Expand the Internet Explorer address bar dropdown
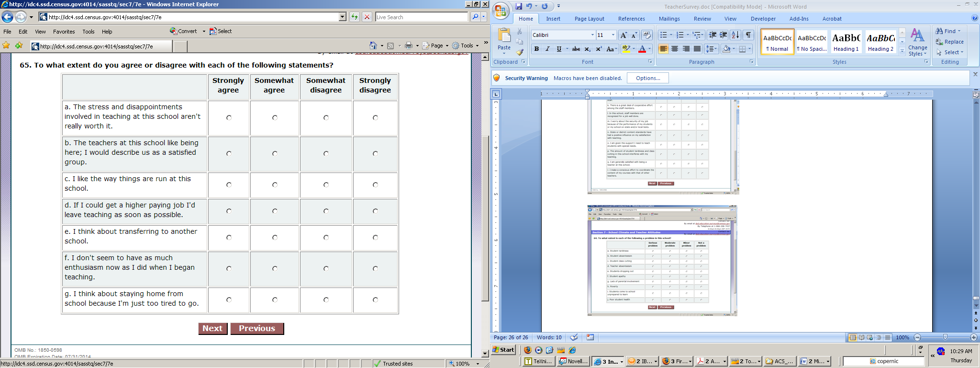The width and height of the screenshot is (980, 368). (342, 17)
